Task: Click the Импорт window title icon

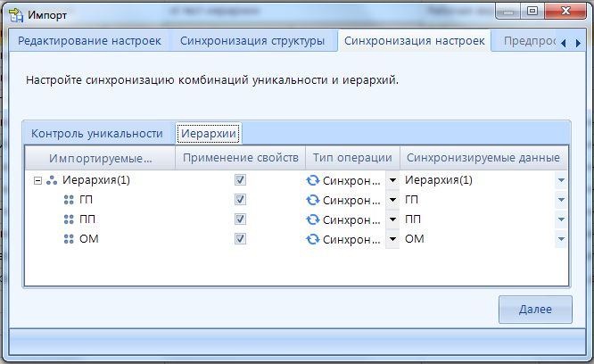Action: [x=15, y=13]
